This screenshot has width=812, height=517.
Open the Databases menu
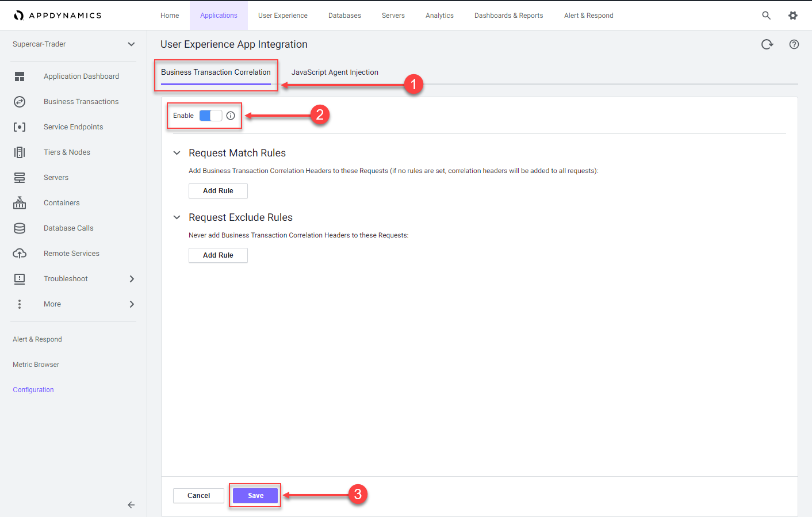pos(344,16)
